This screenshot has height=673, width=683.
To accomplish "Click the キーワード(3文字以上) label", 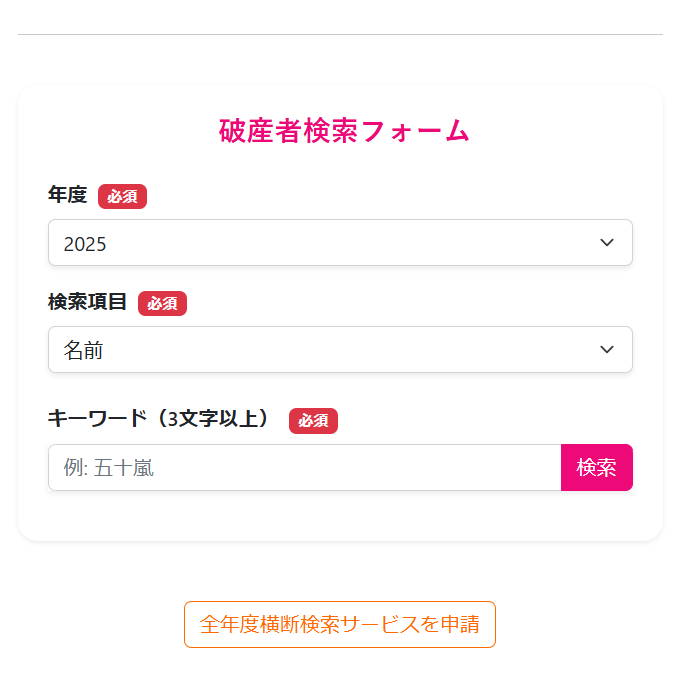I will click(x=160, y=419).
